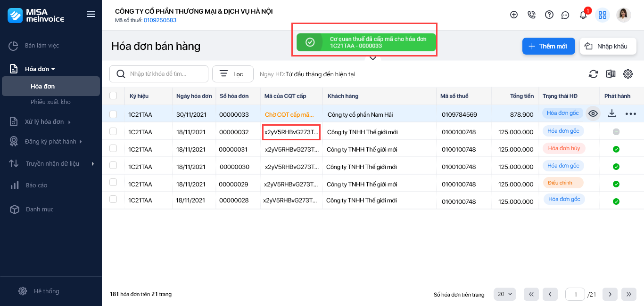Click the Thêm mới button

coord(548,46)
